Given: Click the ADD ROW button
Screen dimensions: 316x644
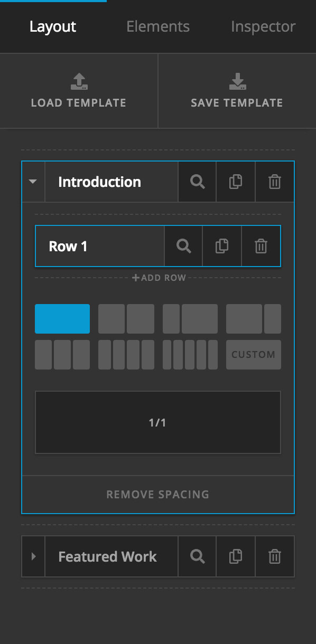Looking at the screenshot, I should click(x=158, y=277).
